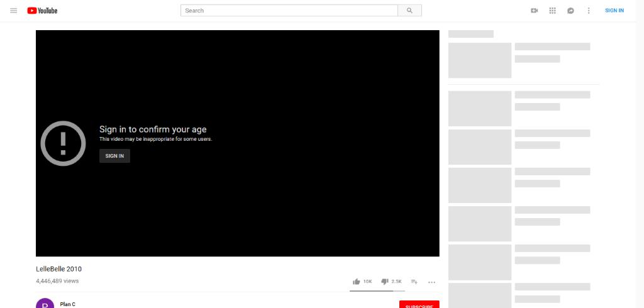Screen dimensions: 644x308
Task: Dislike the video with thumbs down
Action: coord(385,282)
